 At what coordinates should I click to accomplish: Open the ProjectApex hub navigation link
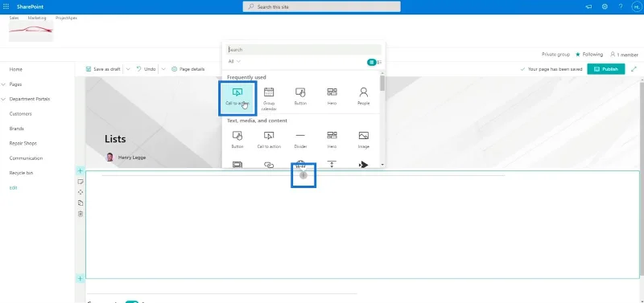tap(66, 18)
